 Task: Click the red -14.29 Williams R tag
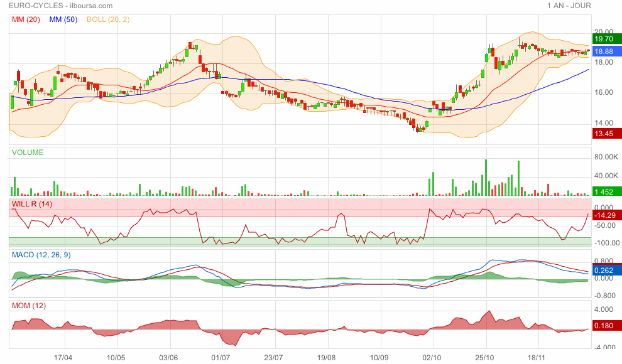point(606,215)
